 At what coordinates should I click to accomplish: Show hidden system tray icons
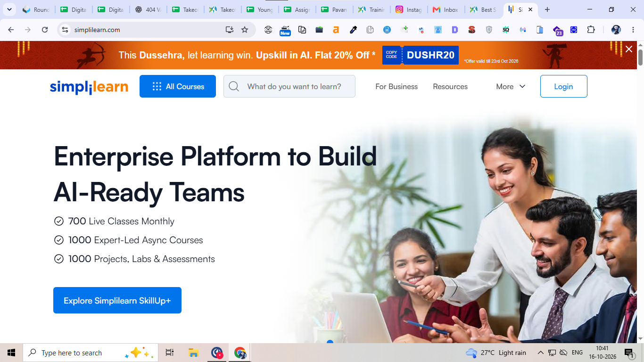click(540, 353)
